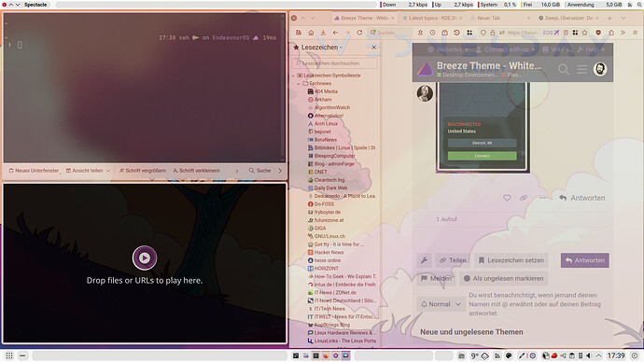This screenshot has height=362, width=644.
Task: Reload the page with browser refresh icon
Action: (359, 33)
